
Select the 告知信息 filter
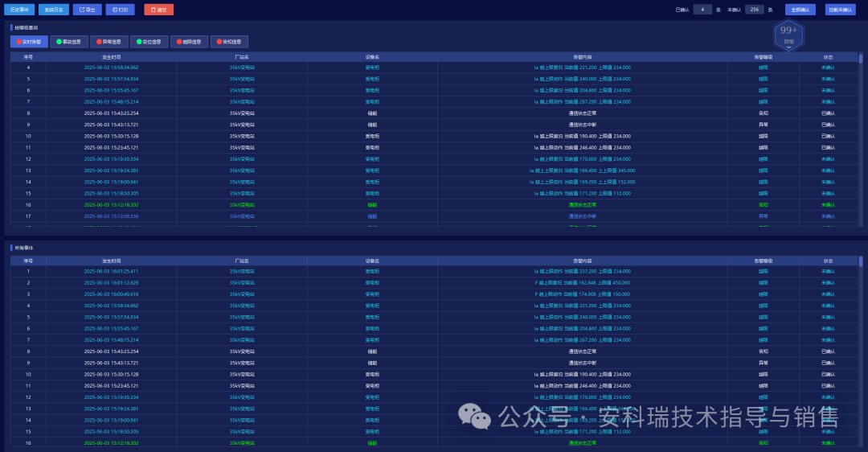click(x=229, y=41)
